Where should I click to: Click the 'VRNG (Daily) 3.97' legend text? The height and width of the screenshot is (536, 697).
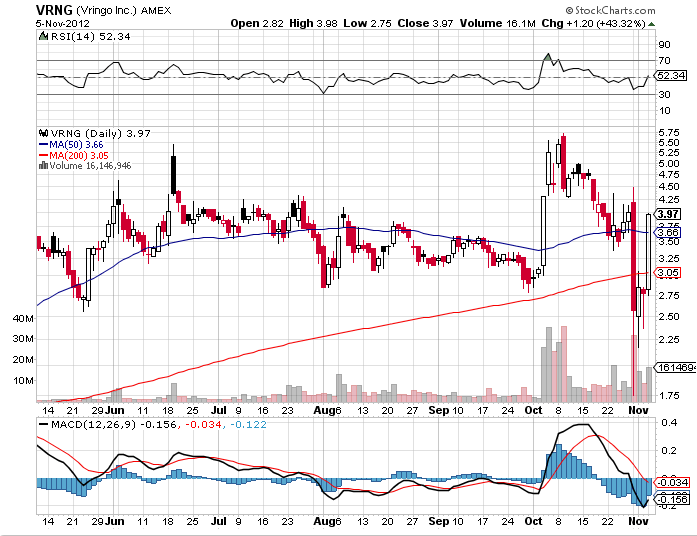click(x=100, y=133)
